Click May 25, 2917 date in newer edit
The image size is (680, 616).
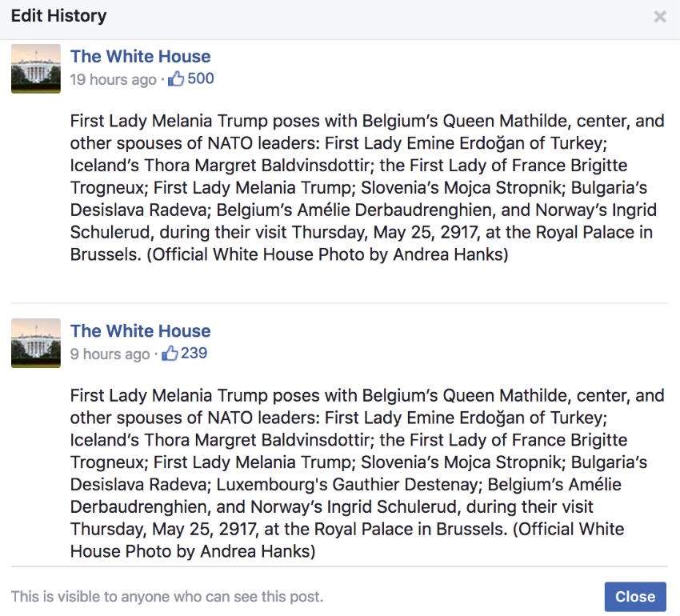[x=204, y=530]
